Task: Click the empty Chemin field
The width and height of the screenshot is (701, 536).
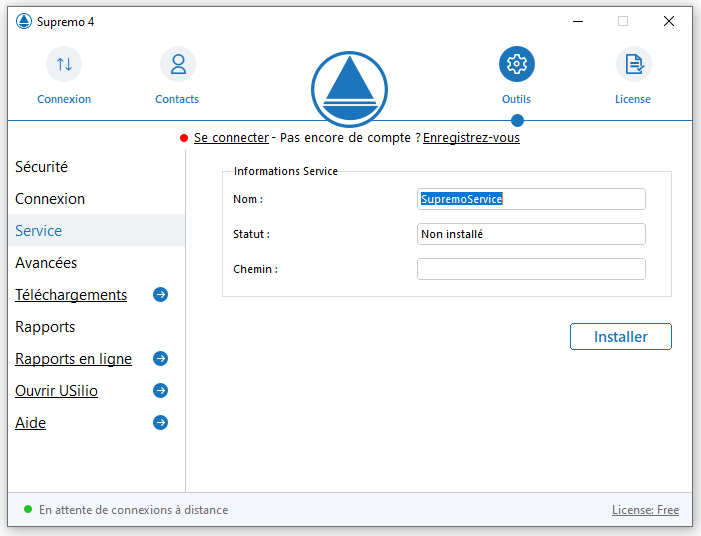Action: pyautogui.click(x=531, y=269)
